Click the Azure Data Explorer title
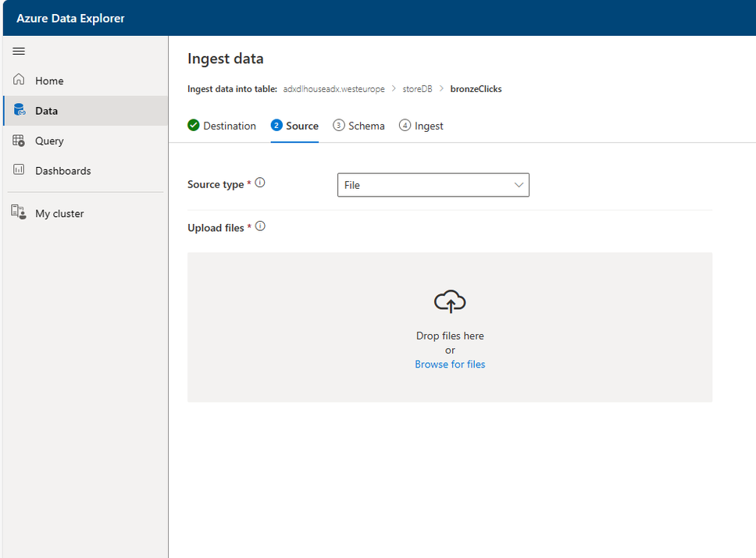Viewport: 756px width, 558px height. tap(70, 18)
